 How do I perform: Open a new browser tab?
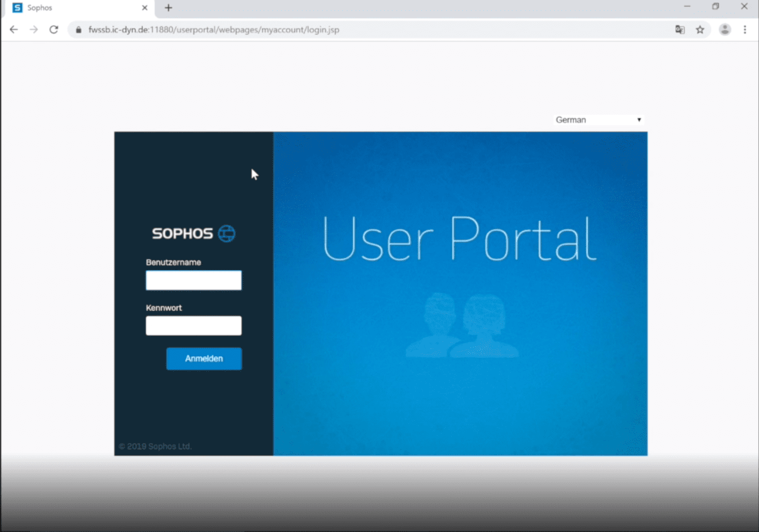tap(169, 8)
